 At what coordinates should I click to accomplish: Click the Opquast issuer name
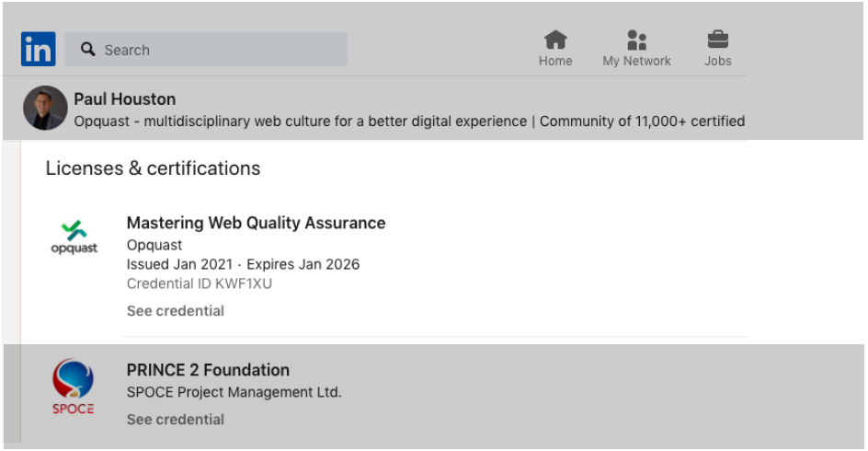click(154, 245)
